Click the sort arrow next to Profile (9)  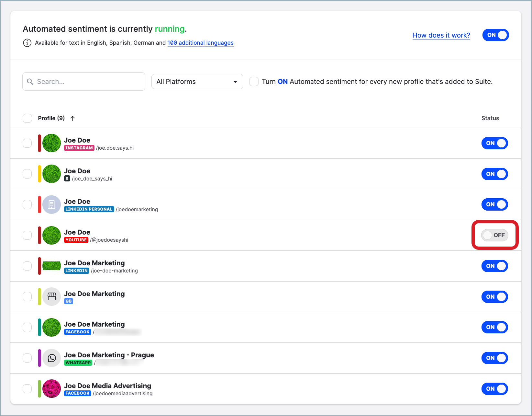tap(72, 118)
